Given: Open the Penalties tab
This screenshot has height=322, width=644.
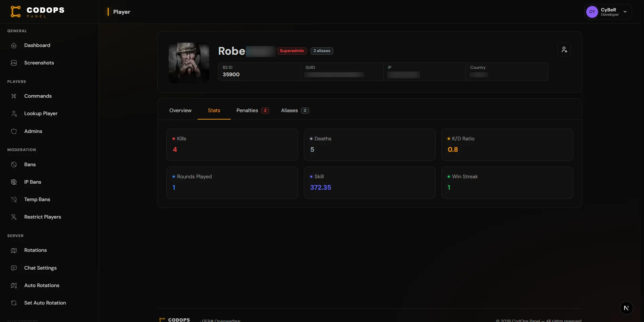Looking at the screenshot, I should pyautogui.click(x=253, y=110).
